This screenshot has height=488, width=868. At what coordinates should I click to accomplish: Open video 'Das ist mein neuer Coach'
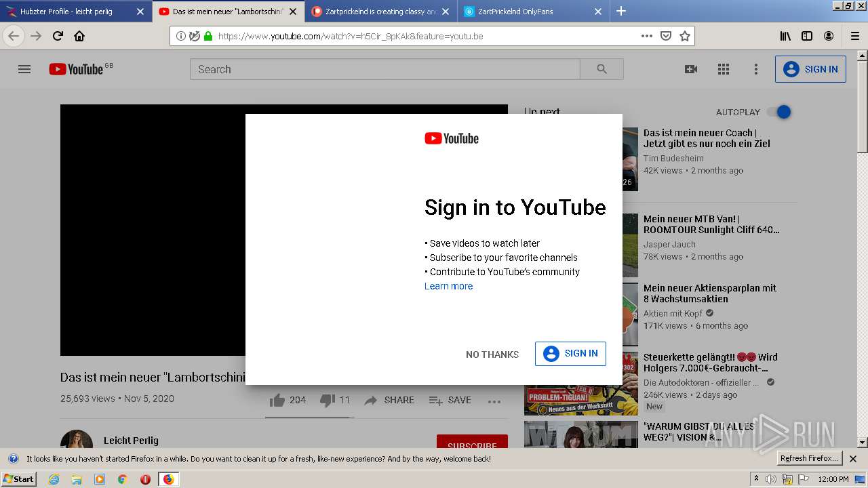(707, 138)
